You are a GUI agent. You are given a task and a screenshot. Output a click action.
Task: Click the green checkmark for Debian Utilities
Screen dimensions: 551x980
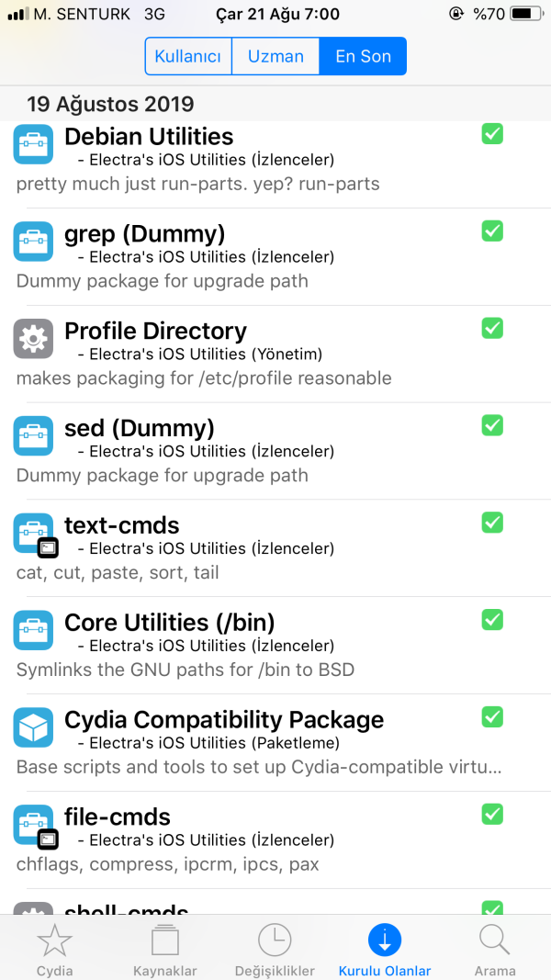click(492, 134)
